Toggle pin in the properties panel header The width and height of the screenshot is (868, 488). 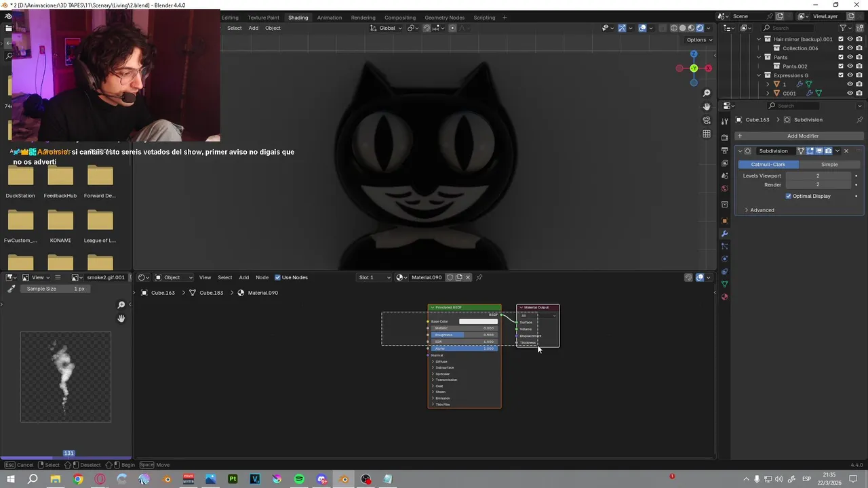860,120
